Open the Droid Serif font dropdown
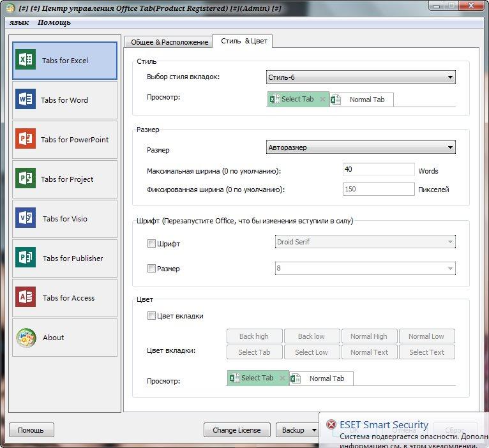 pyautogui.click(x=365, y=242)
